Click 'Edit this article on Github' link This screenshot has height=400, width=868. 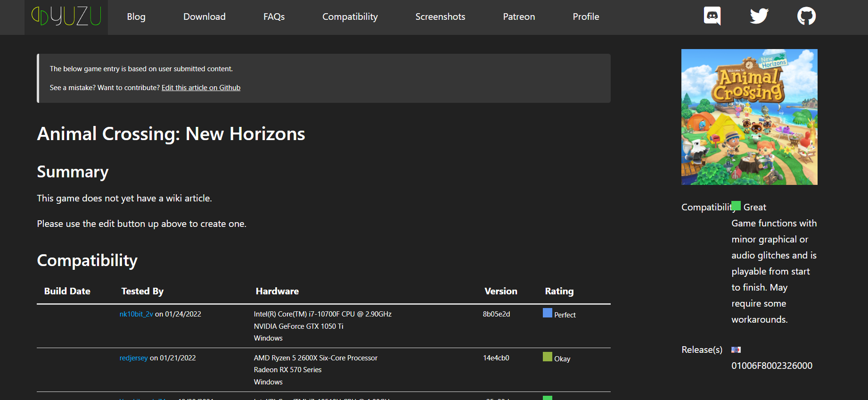point(201,88)
